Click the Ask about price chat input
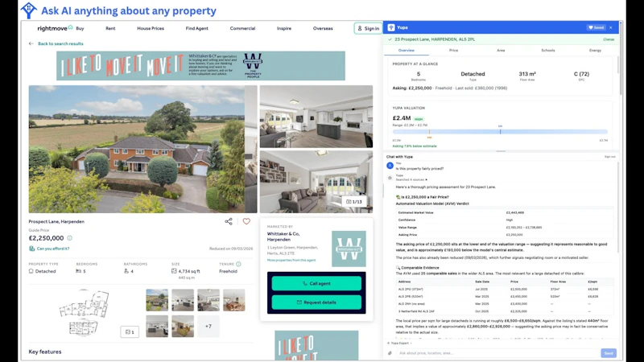This screenshot has height=362, width=644. point(497,353)
